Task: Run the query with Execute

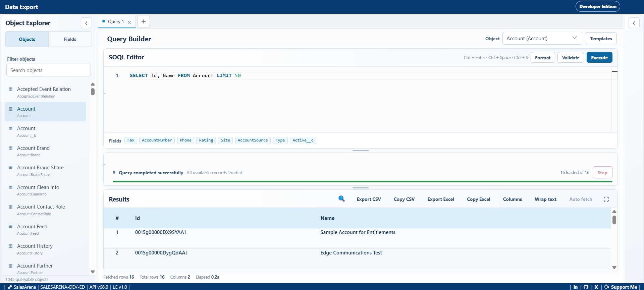Action: pos(599,58)
